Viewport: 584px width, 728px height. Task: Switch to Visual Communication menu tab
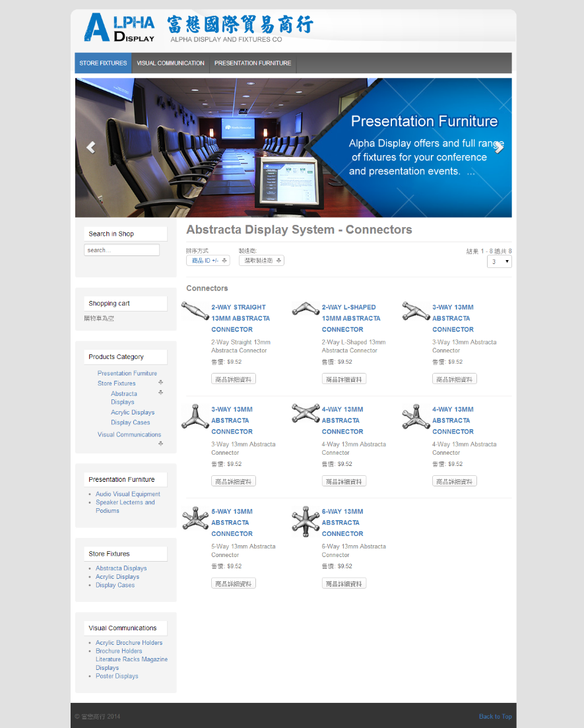(x=170, y=63)
